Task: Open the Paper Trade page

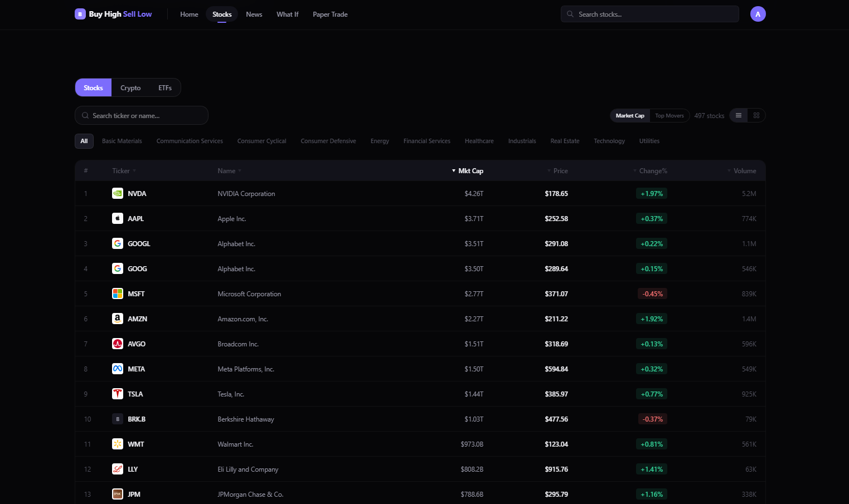Action: [x=330, y=14]
